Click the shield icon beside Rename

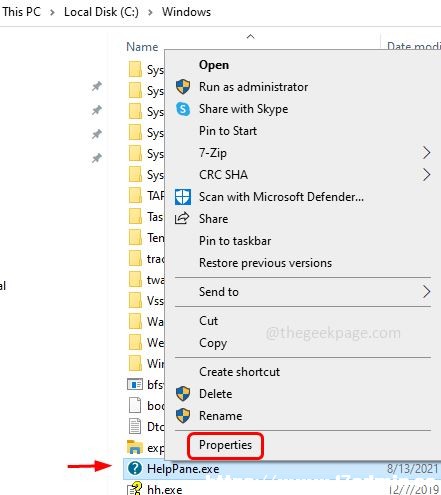pyautogui.click(x=183, y=416)
